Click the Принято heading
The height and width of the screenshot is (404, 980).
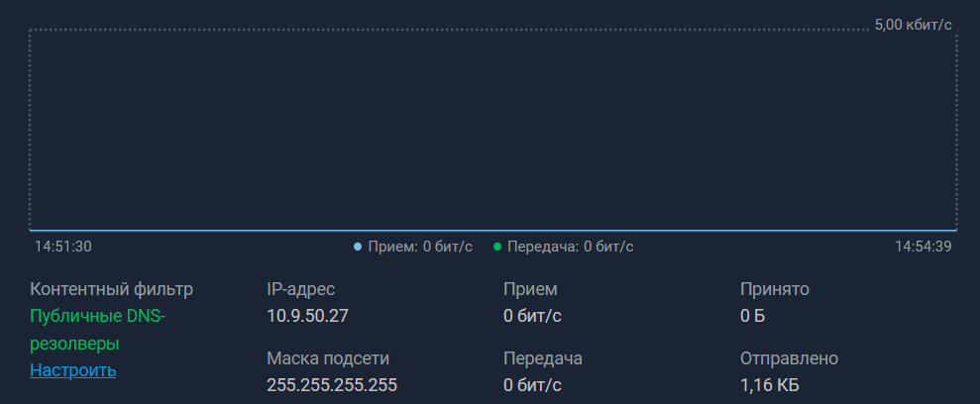(775, 289)
